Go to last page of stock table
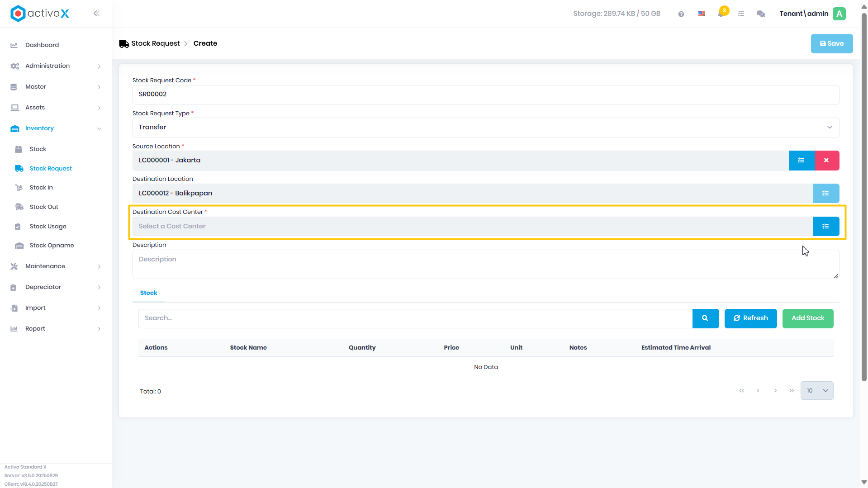The width and height of the screenshot is (868, 488). 792,391
